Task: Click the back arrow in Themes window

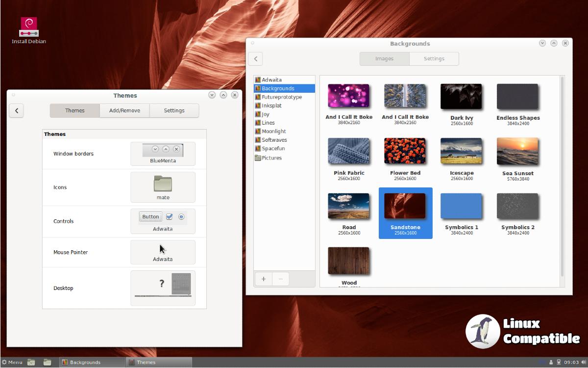Action: (x=17, y=110)
